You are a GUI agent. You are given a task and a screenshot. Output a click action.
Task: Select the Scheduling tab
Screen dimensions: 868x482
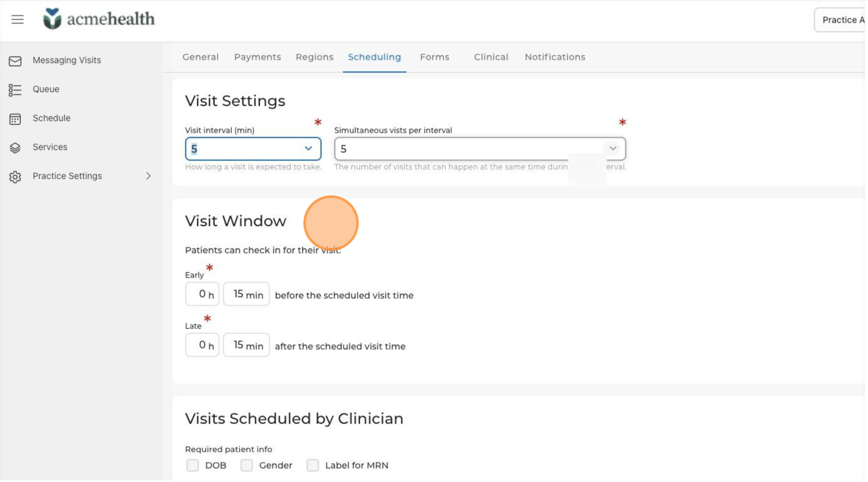pos(375,57)
